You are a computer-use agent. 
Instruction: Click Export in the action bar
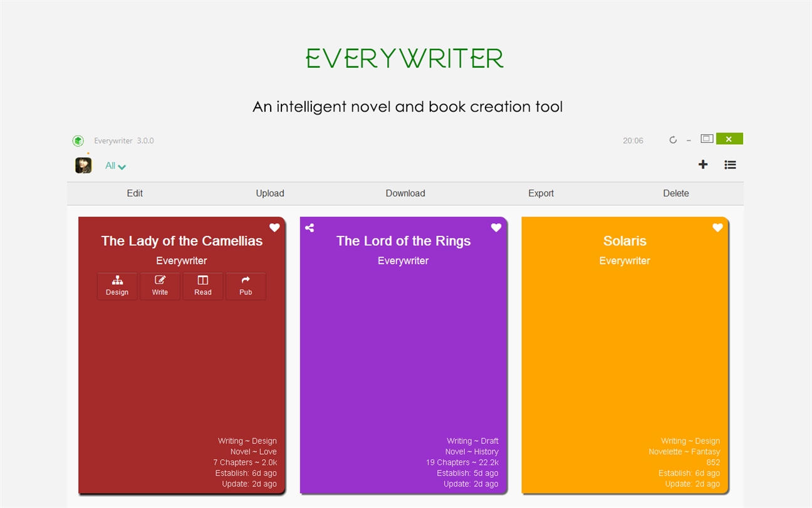click(541, 193)
